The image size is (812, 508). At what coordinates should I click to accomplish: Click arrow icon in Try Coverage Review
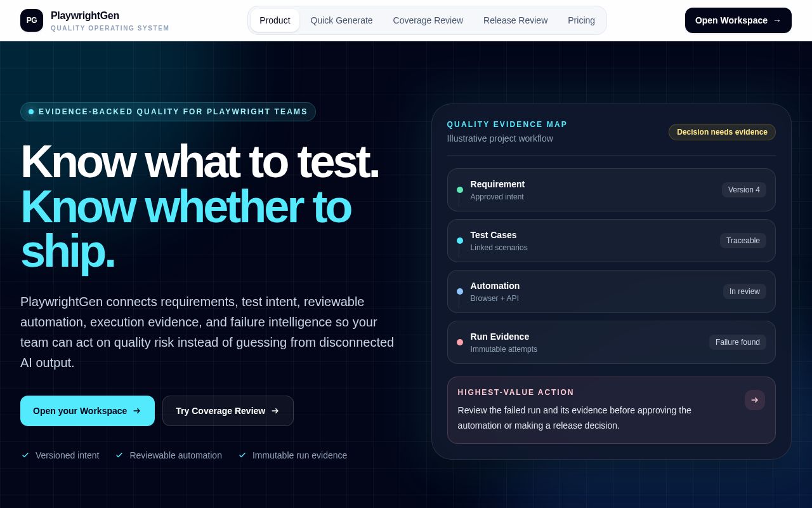click(x=275, y=411)
